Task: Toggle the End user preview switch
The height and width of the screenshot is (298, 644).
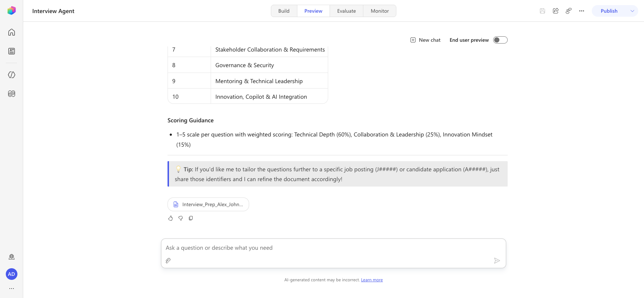Action: 500,40
